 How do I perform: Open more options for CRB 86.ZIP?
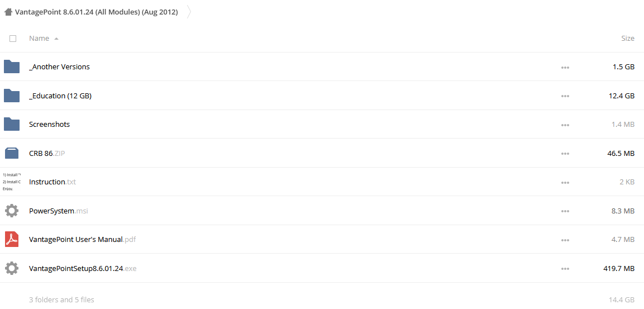[565, 154]
